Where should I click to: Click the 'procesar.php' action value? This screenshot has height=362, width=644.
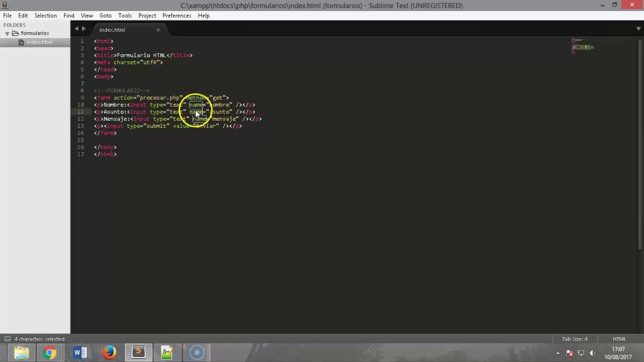coord(159,98)
